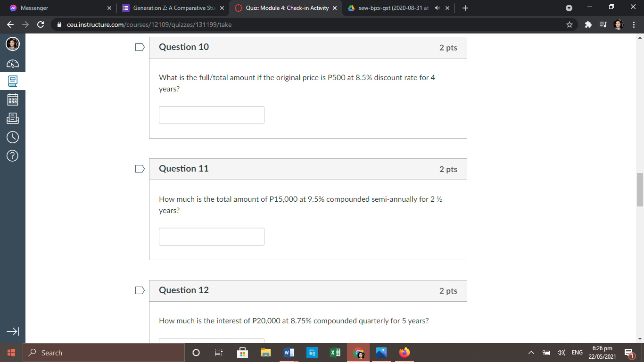Open the Calendar icon in sidebar
This screenshot has height=362, width=644.
[13, 100]
